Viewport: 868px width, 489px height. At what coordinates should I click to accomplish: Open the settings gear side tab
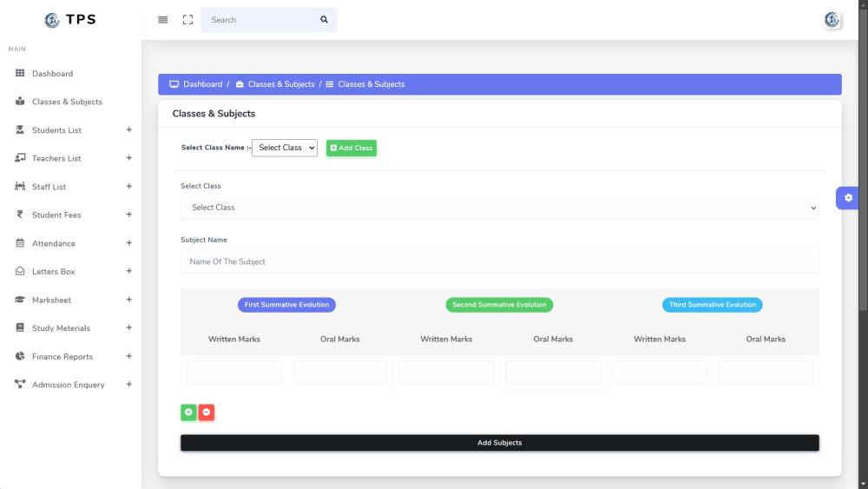848,198
